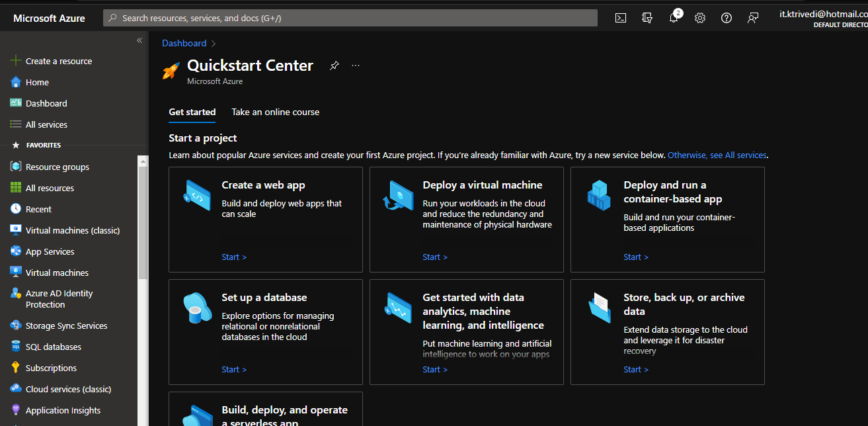Select the Get started tab

tap(192, 112)
